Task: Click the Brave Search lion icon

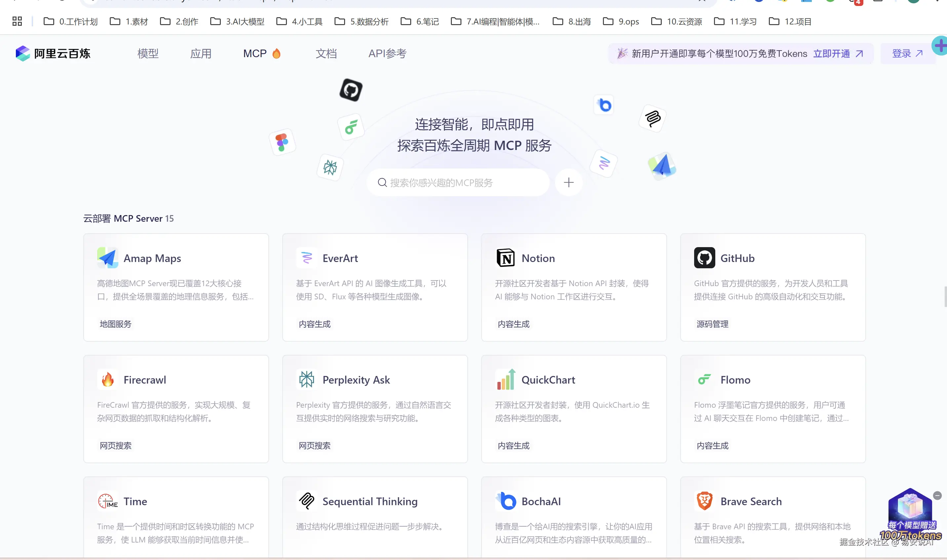Action: [x=704, y=501]
